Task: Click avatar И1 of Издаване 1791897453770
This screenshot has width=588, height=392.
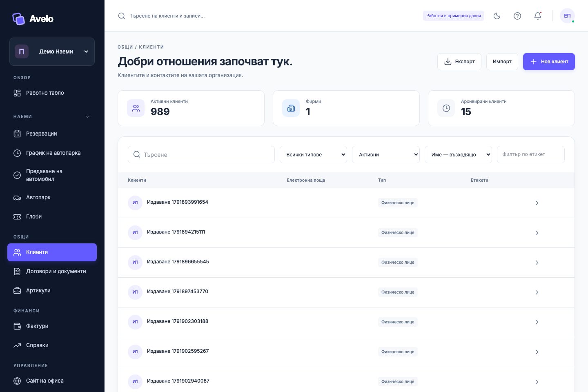Action: [135, 292]
